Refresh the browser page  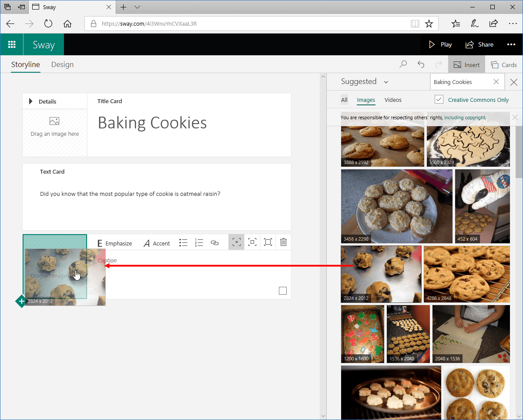click(x=48, y=24)
